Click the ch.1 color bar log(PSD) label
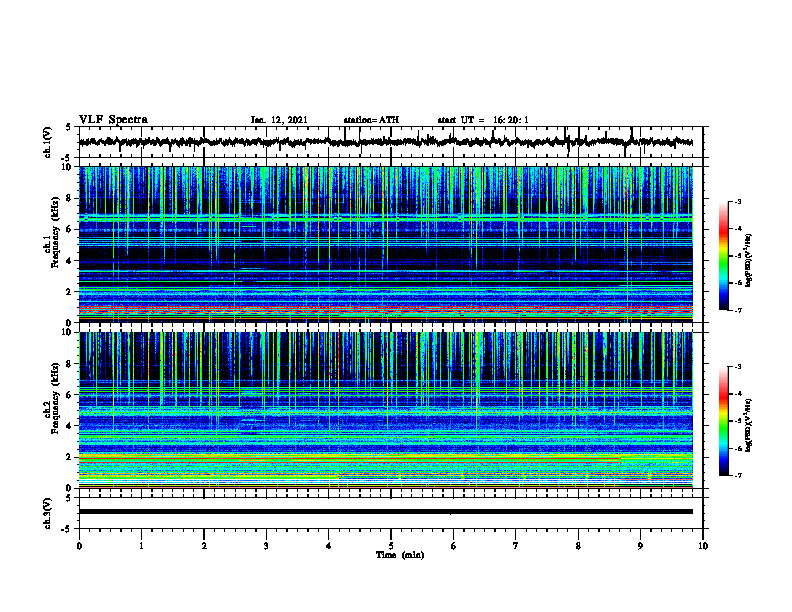Screen dimensions: 792x612 tap(748, 261)
